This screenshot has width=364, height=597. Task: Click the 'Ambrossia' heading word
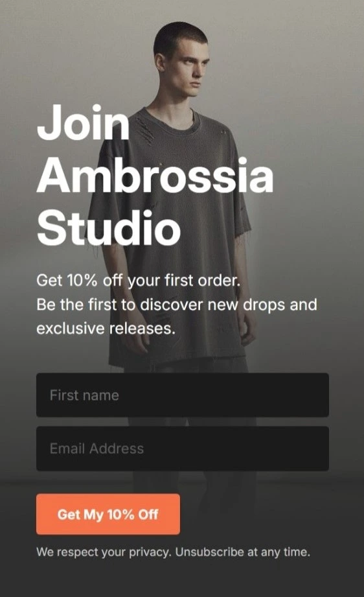155,176
